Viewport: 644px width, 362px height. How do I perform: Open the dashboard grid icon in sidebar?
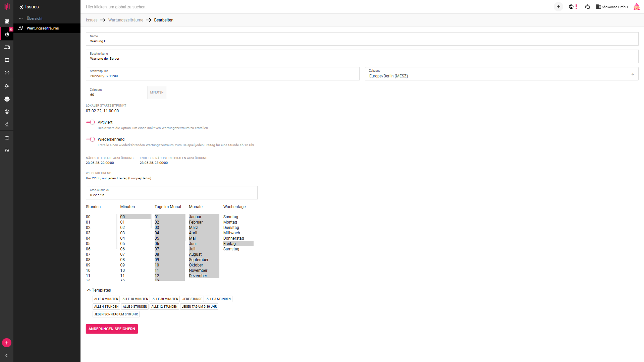[7, 21]
